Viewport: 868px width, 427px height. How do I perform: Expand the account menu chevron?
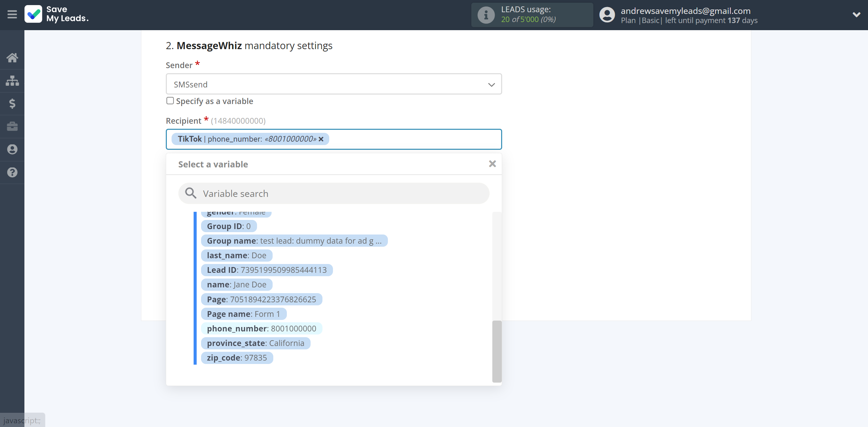[856, 15]
